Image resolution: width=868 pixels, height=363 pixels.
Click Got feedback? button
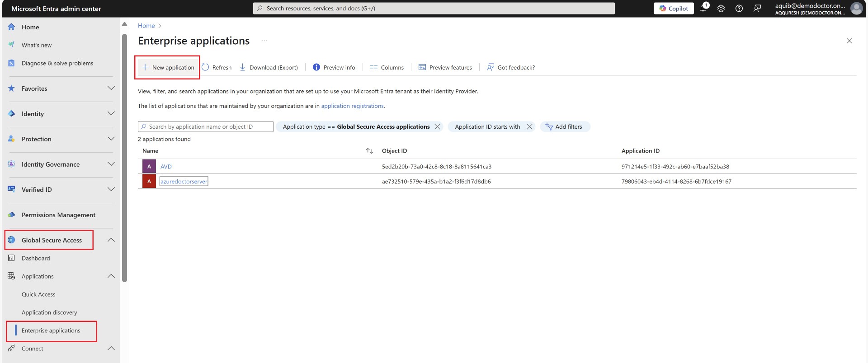pos(511,67)
